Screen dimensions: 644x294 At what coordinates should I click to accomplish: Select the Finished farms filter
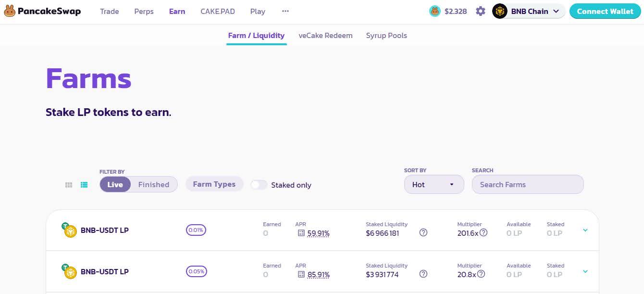pos(153,184)
